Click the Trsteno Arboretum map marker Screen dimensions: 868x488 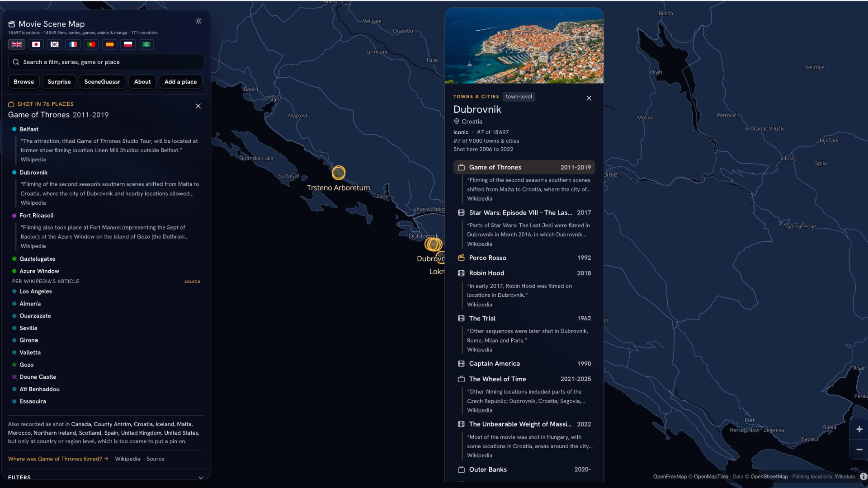click(x=339, y=173)
